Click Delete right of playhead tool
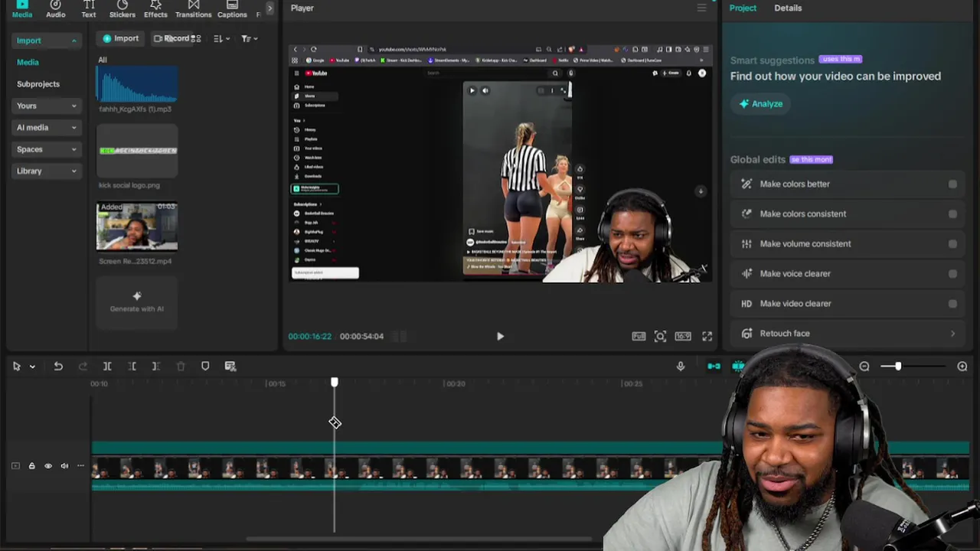 [x=155, y=367]
